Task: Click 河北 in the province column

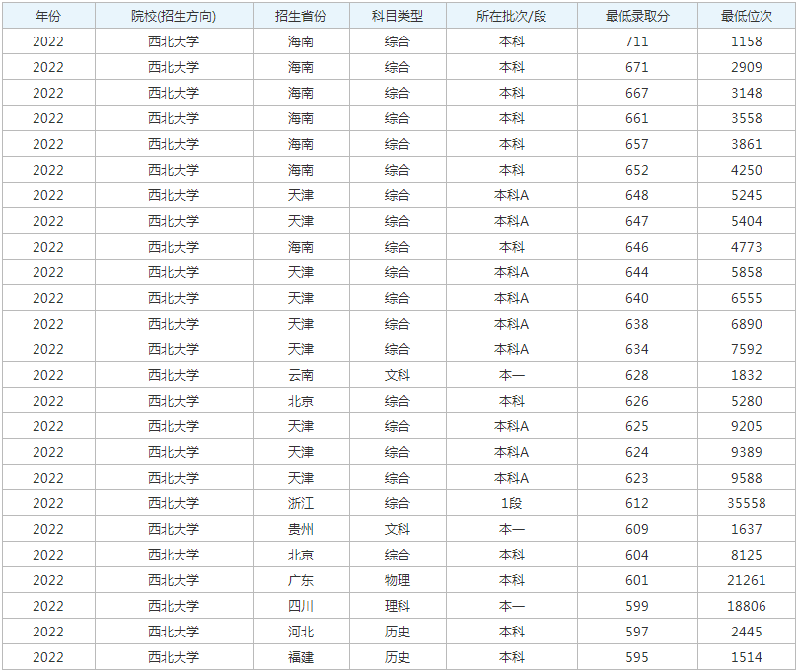Action: pos(301,632)
